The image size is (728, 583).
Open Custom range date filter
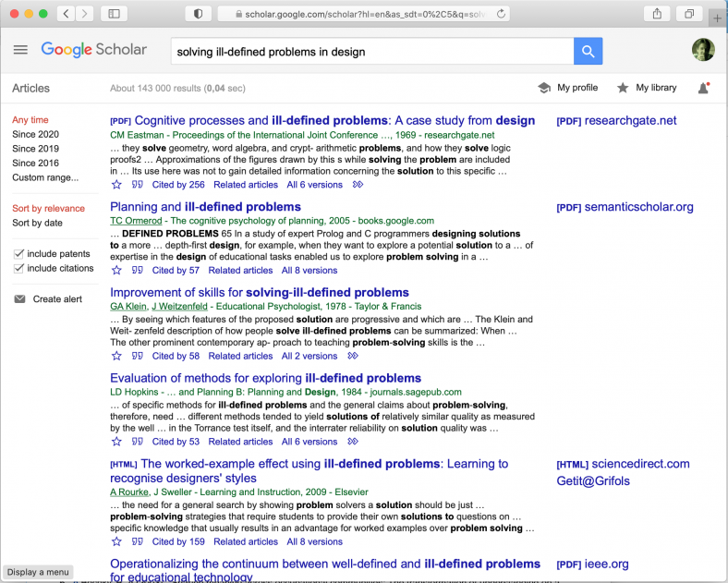tap(45, 177)
